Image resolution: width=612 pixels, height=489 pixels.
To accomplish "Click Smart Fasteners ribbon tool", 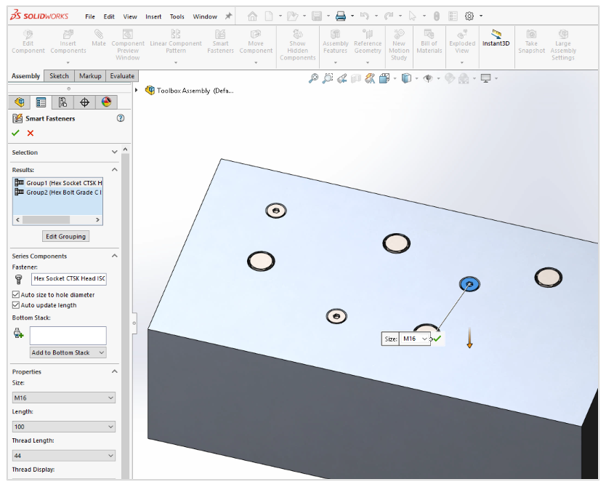I will 220,42.
